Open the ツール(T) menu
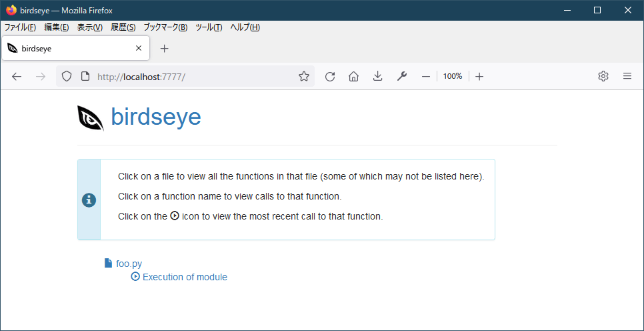 tap(209, 27)
